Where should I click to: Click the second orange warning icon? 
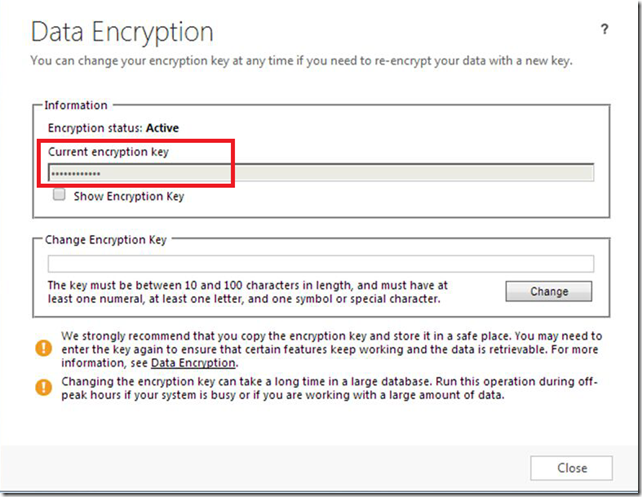tap(43, 387)
